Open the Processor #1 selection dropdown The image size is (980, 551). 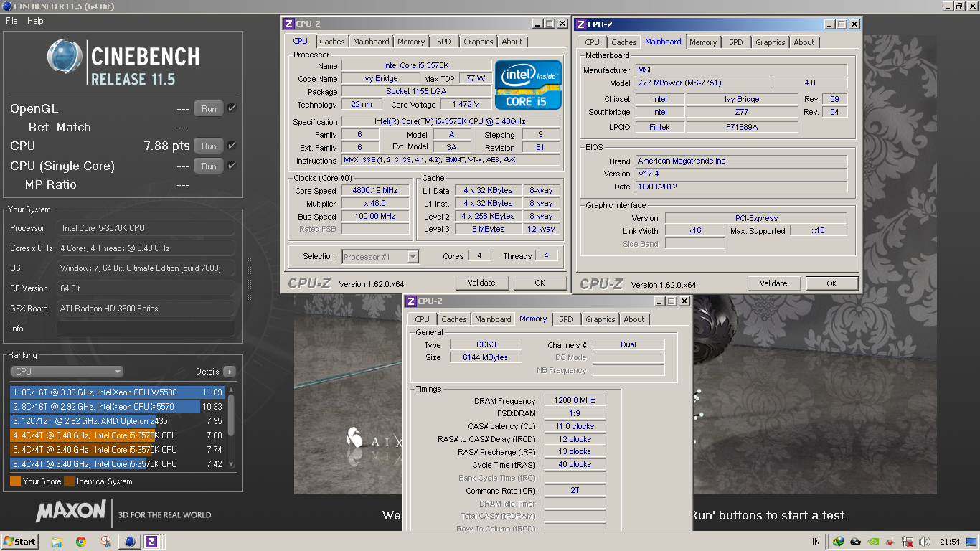(380, 256)
